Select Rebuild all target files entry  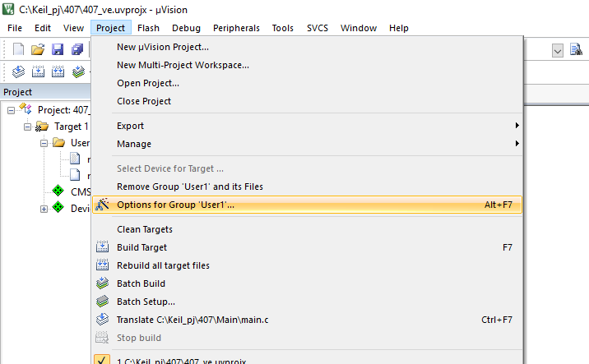(308, 265)
